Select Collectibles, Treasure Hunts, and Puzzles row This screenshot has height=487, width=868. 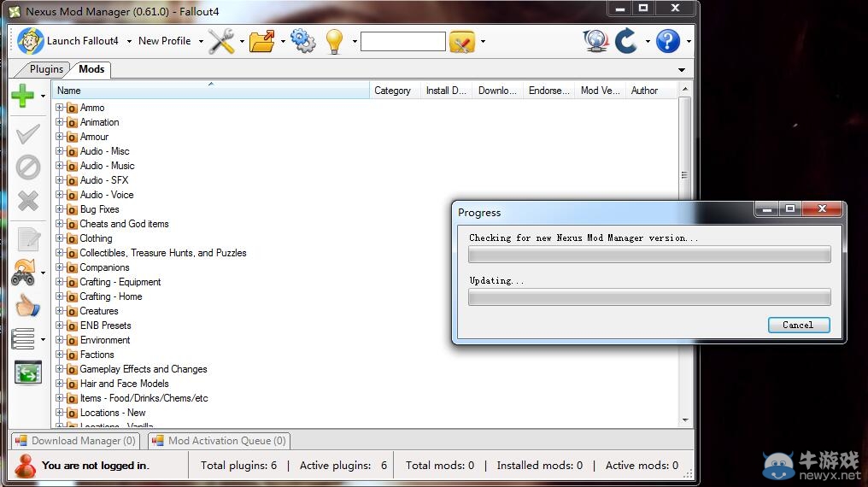click(163, 253)
